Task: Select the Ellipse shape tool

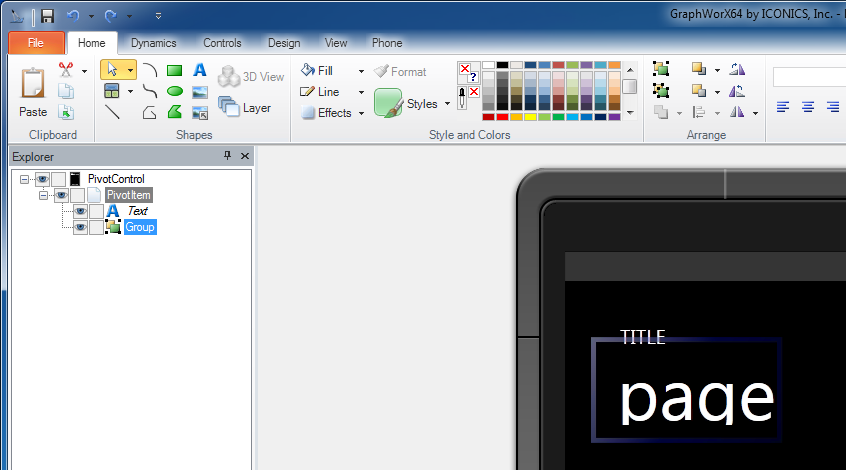Action: pos(174,91)
